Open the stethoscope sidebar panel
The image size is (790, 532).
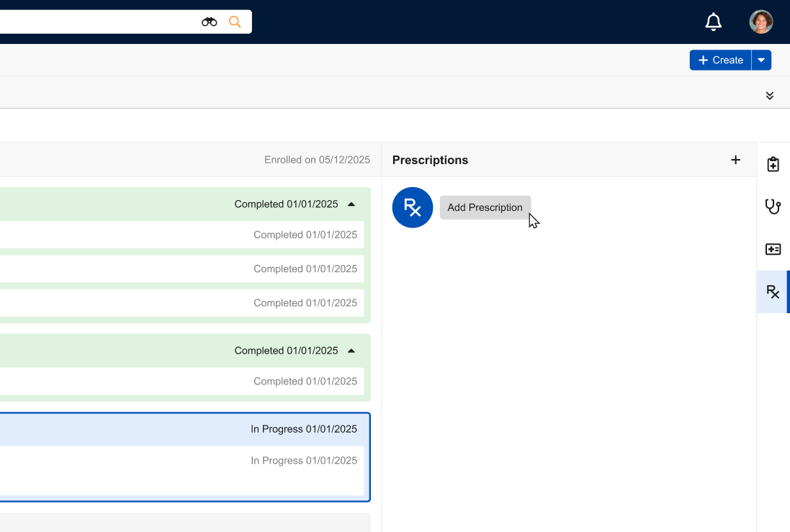[x=773, y=207]
